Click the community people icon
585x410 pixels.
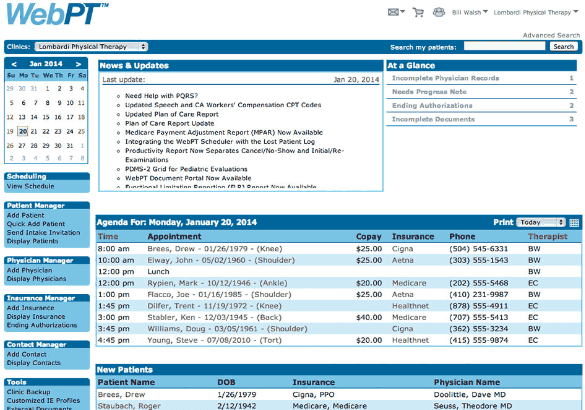click(439, 12)
